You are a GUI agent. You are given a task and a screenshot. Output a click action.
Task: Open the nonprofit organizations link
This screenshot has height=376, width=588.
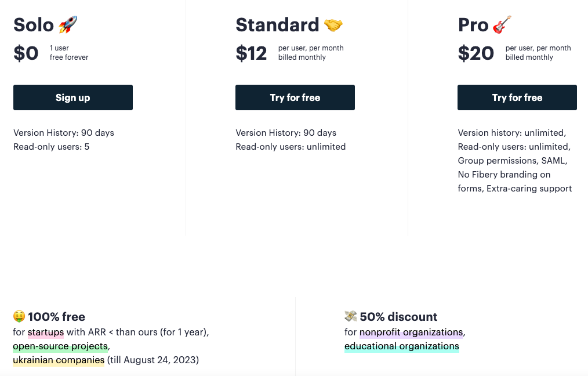(411, 332)
